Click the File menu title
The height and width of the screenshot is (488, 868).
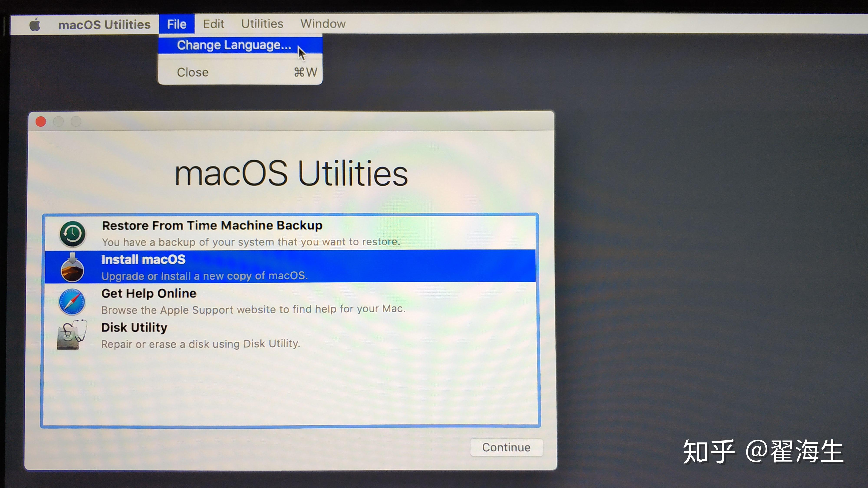coord(177,24)
